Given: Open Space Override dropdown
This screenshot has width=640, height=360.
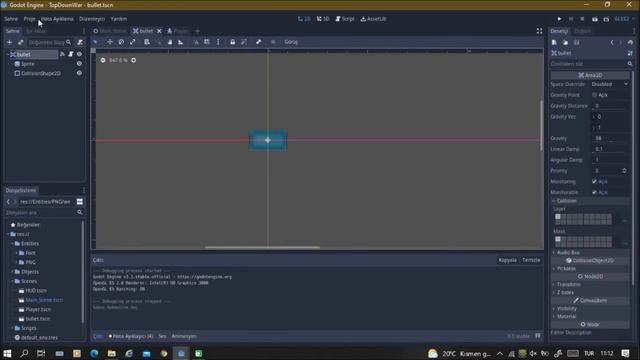Looking at the screenshot, I should [x=610, y=84].
